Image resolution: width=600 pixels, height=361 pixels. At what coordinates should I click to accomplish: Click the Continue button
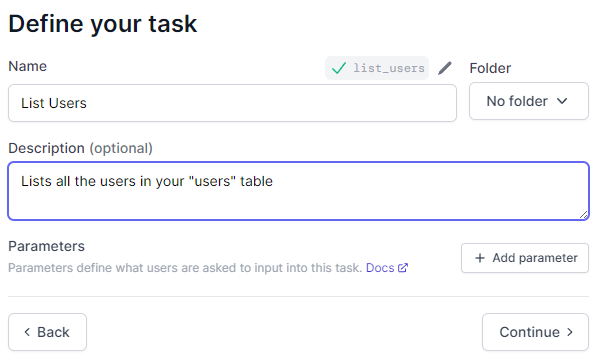[535, 332]
